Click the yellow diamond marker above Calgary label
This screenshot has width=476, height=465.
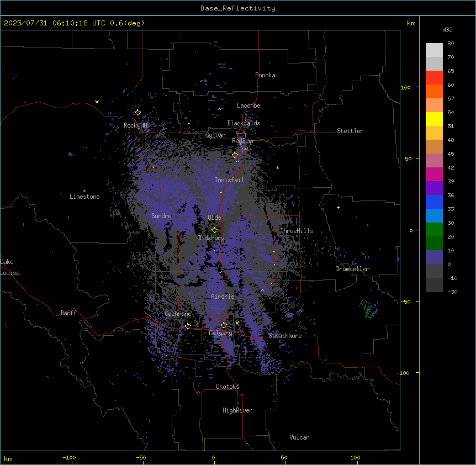coord(224,325)
